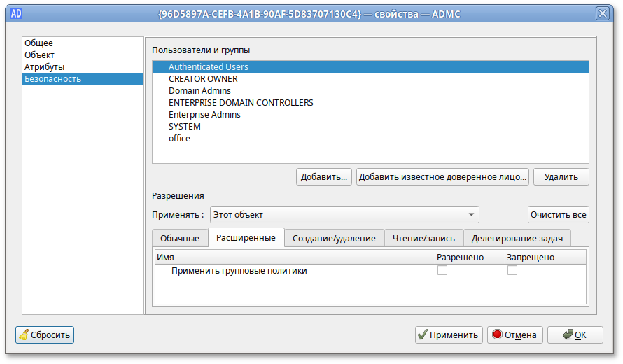This screenshot has height=364, width=623.
Task: Tick Разрешено checkbox for Применить групповые политики
Action: click(x=442, y=271)
